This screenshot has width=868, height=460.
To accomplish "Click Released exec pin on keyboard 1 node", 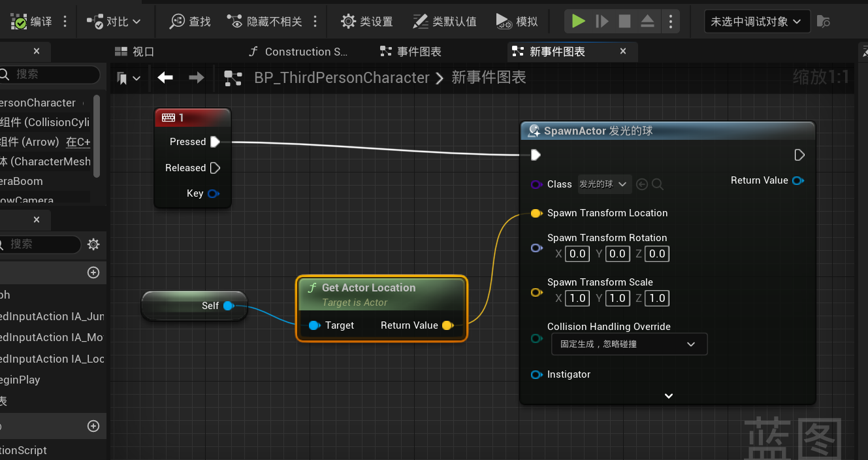I will coord(215,168).
